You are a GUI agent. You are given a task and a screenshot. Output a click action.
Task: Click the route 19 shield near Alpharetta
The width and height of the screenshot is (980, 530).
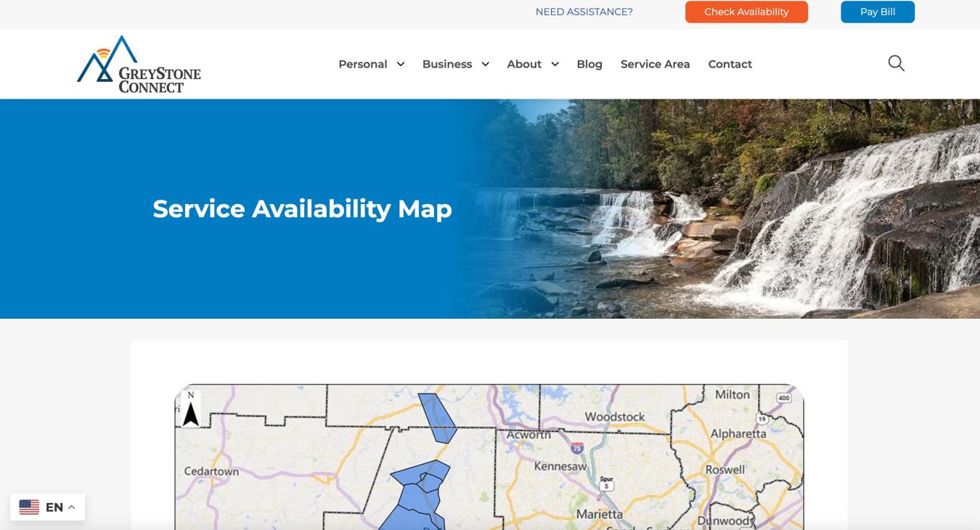click(x=761, y=419)
